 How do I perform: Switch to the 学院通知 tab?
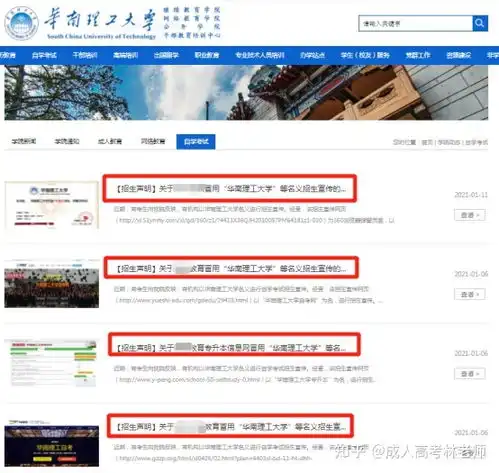[67, 141]
